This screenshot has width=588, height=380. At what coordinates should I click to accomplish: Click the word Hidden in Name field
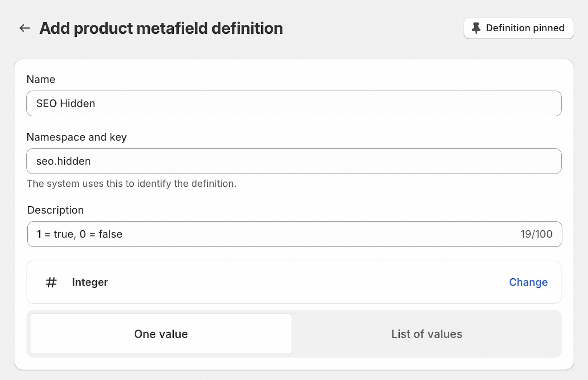pos(78,103)
